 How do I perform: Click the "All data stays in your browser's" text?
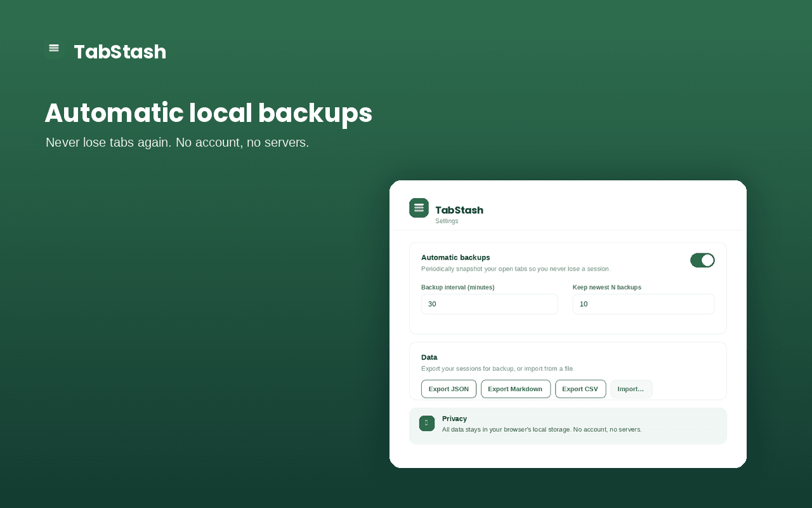tap(542, 429)
